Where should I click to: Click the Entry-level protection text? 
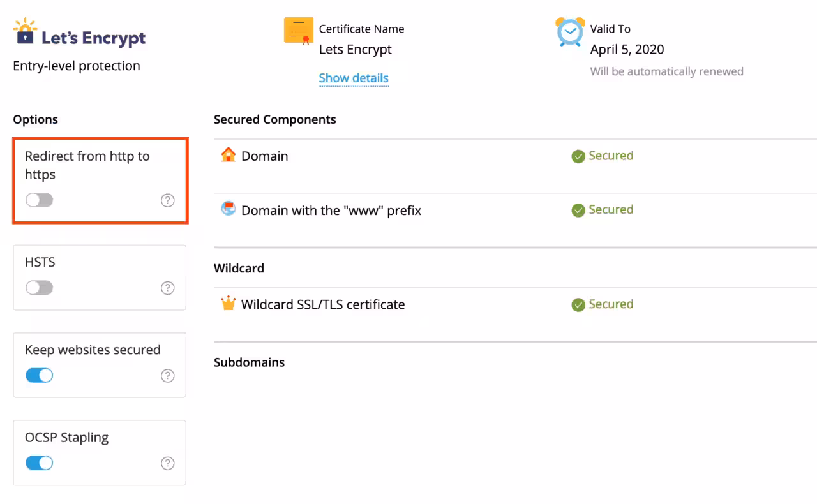pos(77,66)
